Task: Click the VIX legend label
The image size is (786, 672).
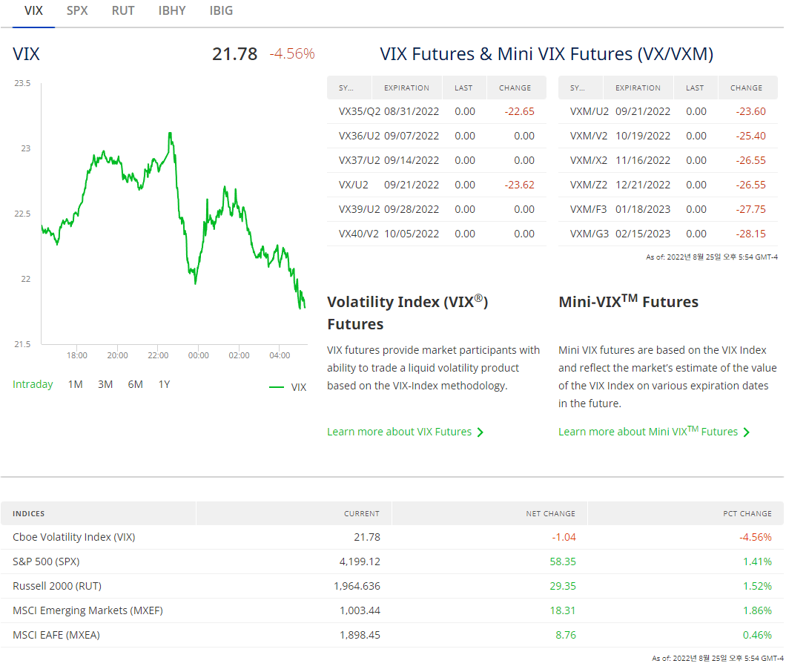Action: pyautogui.click(x=299, y=387)
